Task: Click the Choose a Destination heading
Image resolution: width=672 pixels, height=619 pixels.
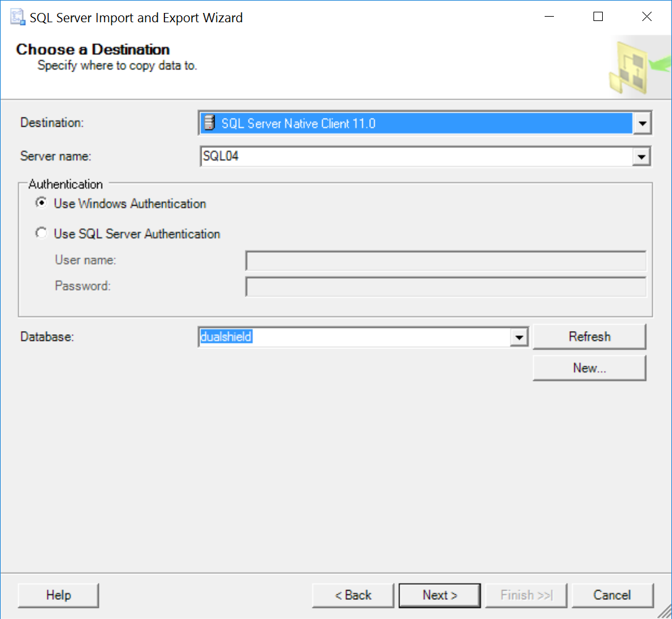Action: click(93, 49)
